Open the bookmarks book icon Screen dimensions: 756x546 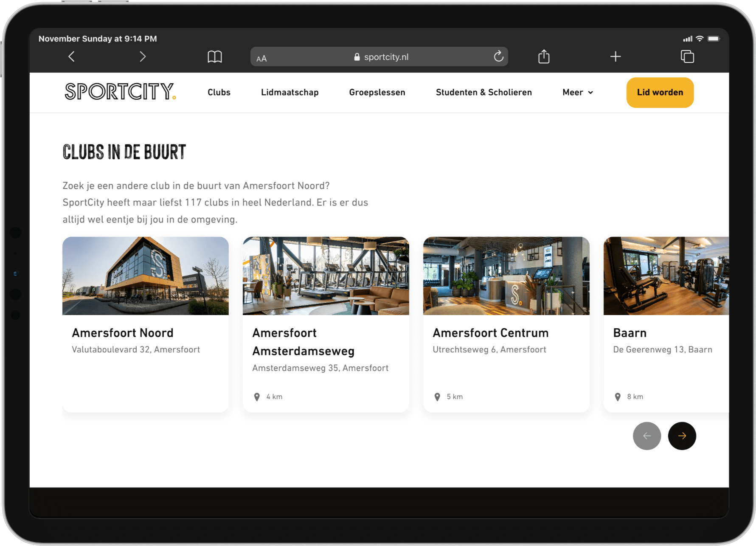point(215,56)
